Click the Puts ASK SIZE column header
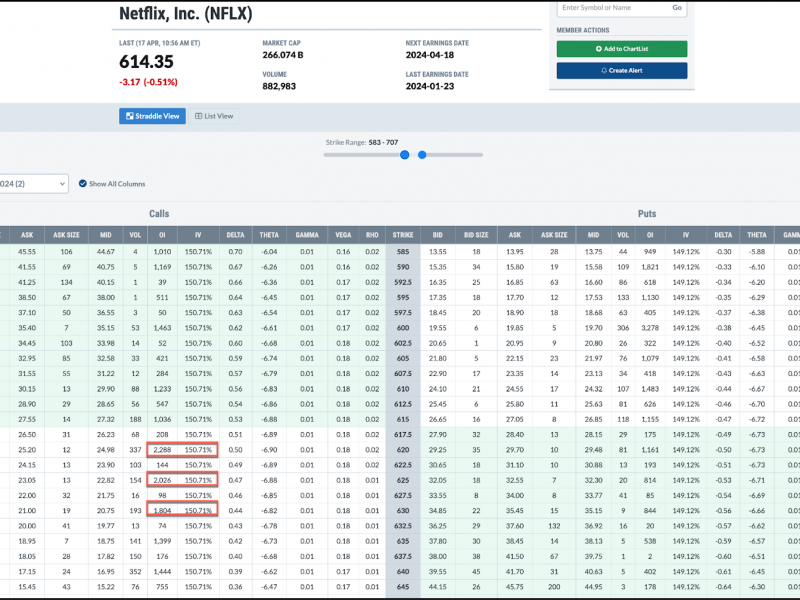 [554, 235]
